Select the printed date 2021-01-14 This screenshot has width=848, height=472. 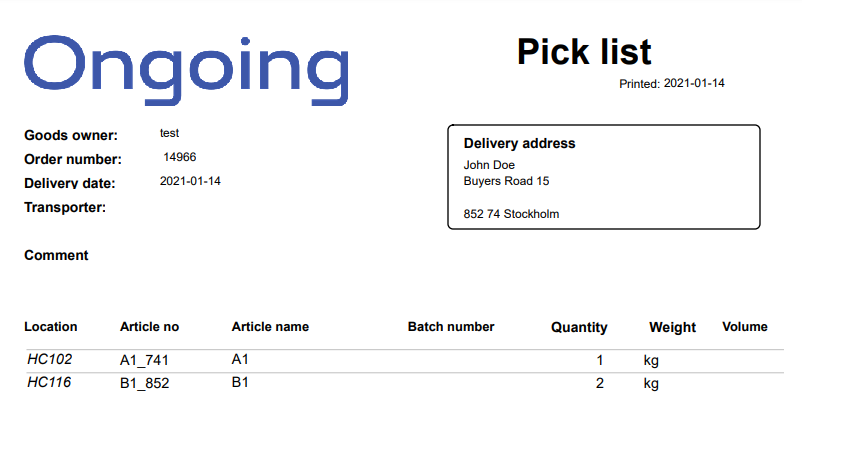coord(694,83)
